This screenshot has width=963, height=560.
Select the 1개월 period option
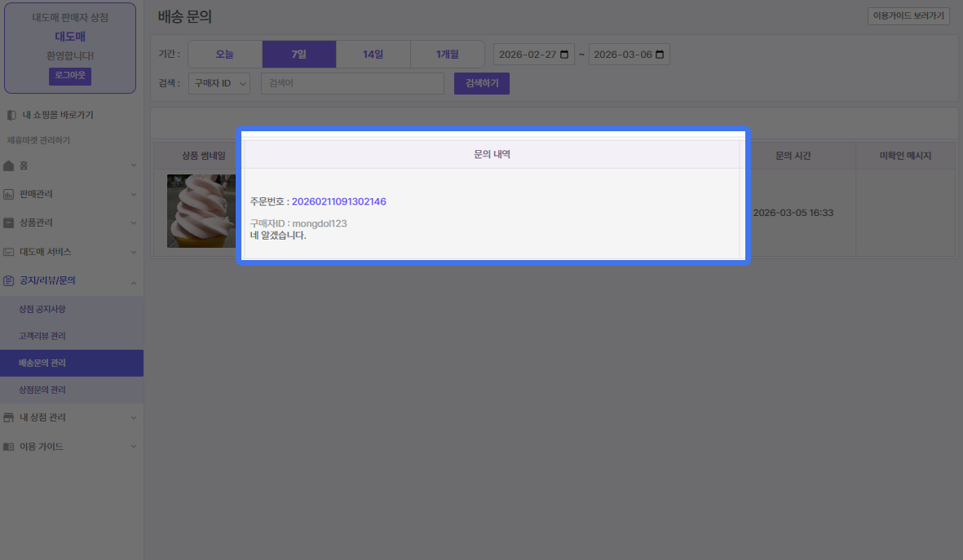pos(447,55)
